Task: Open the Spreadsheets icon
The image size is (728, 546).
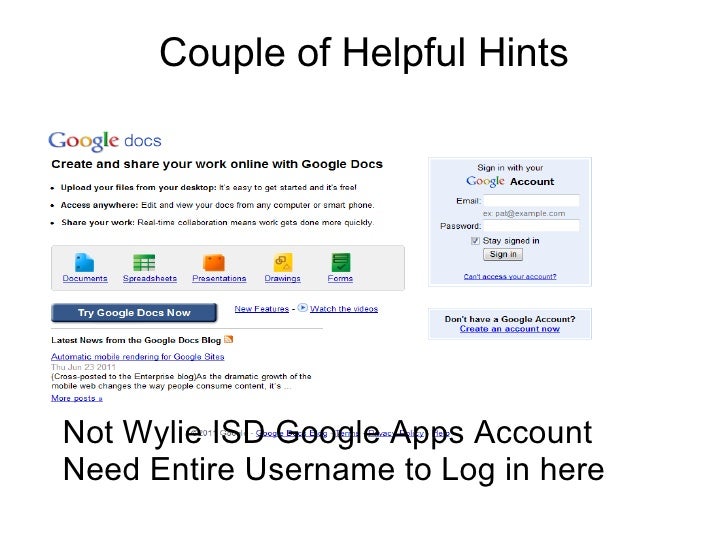Action: click(x=144, y=263)
